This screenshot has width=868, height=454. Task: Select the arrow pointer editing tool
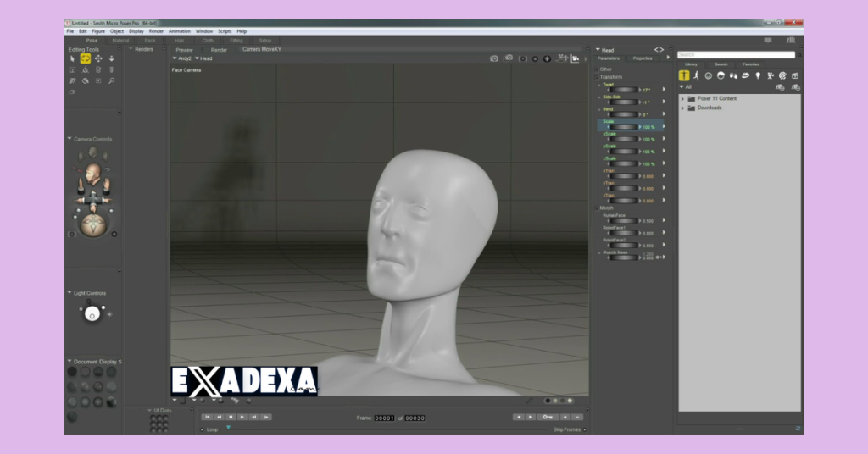(x=72, y=58)
